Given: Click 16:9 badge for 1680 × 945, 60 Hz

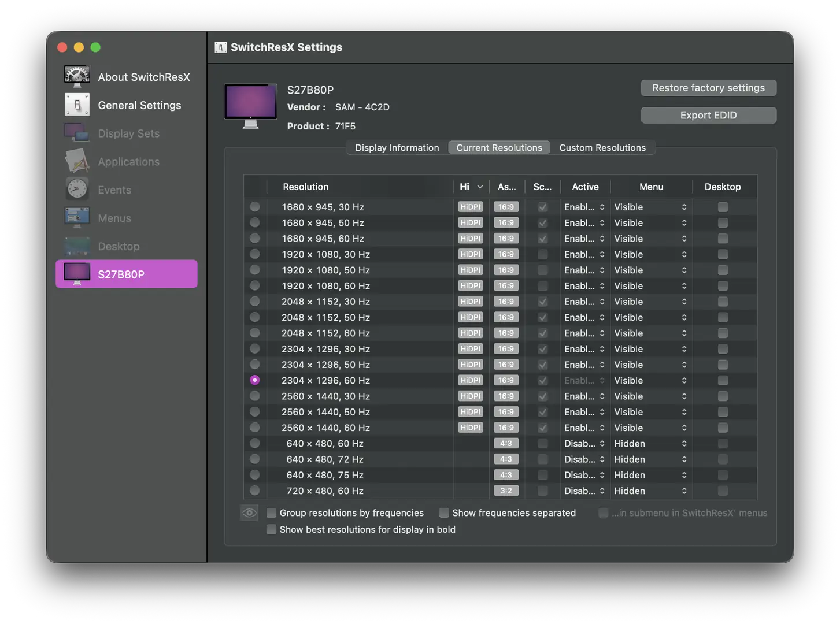Looking at the screenshot, I should (506, 239).
